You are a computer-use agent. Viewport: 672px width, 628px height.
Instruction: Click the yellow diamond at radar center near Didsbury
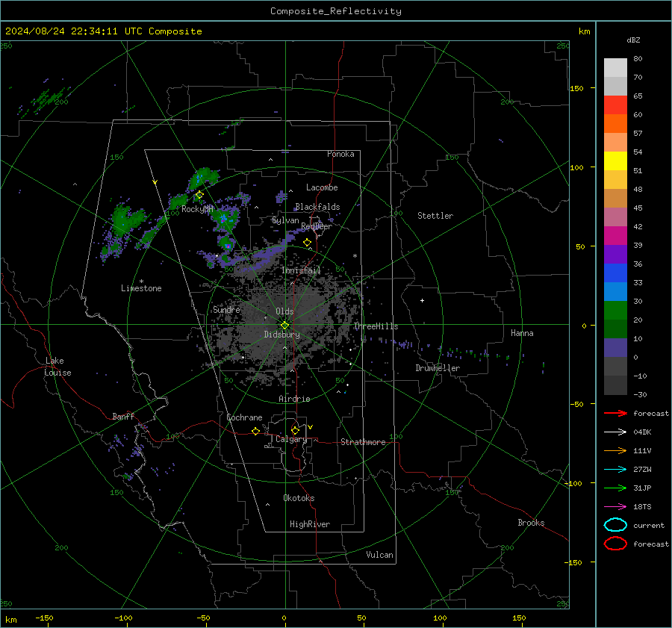click(x=284, y=326)
